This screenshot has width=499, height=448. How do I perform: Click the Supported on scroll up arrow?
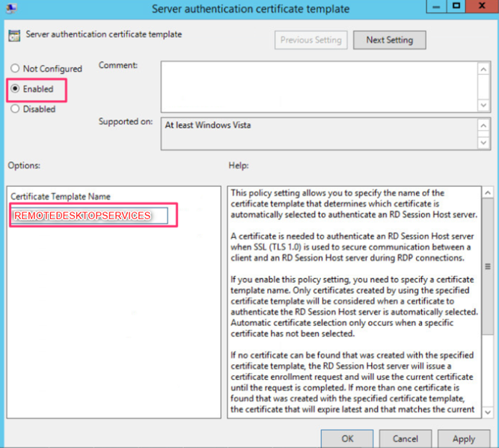tap(484, 126)
